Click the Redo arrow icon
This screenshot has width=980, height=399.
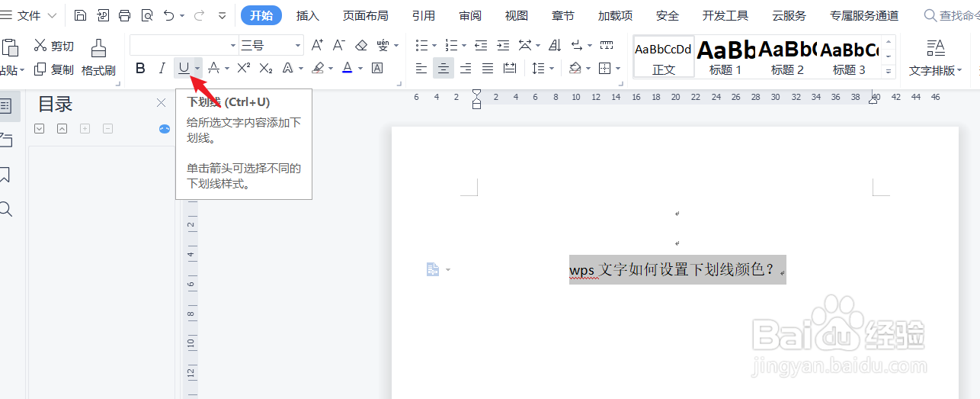pyautogui.click(x=200, y=15)
